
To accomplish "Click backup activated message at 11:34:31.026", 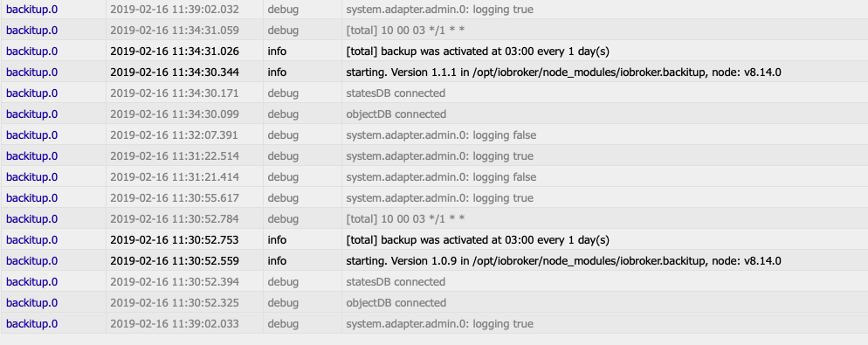I will pyautogui.click(x=477, y=52).
